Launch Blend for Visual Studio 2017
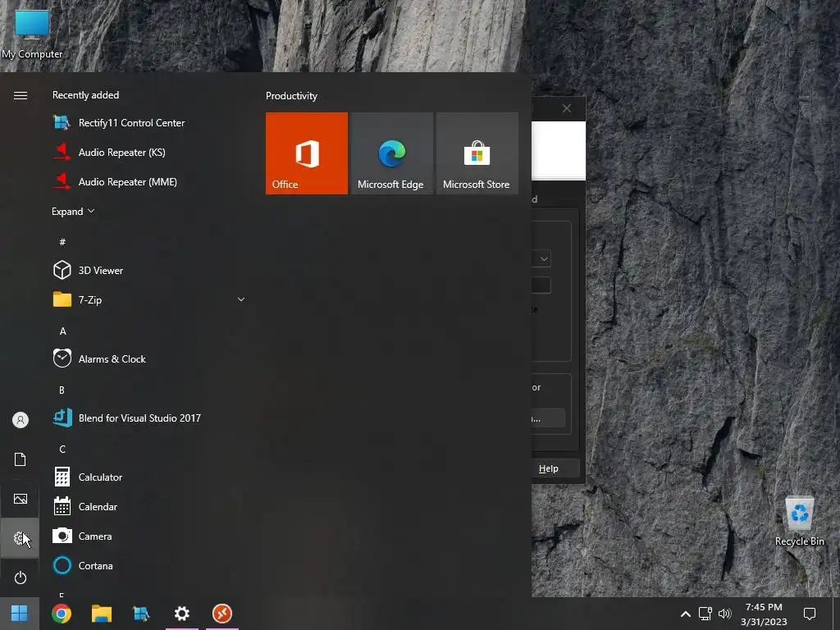 click(149, 418)
